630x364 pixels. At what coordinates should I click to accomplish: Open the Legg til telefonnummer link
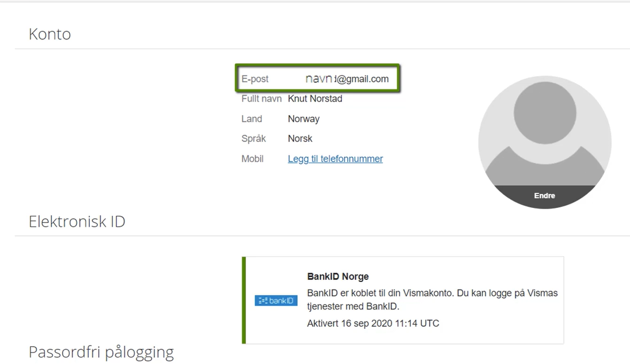(x=335, y=159)
